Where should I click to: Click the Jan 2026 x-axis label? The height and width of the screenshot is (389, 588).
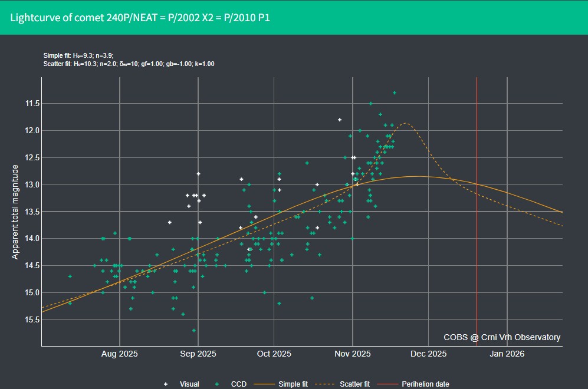(x=507, y=354)
